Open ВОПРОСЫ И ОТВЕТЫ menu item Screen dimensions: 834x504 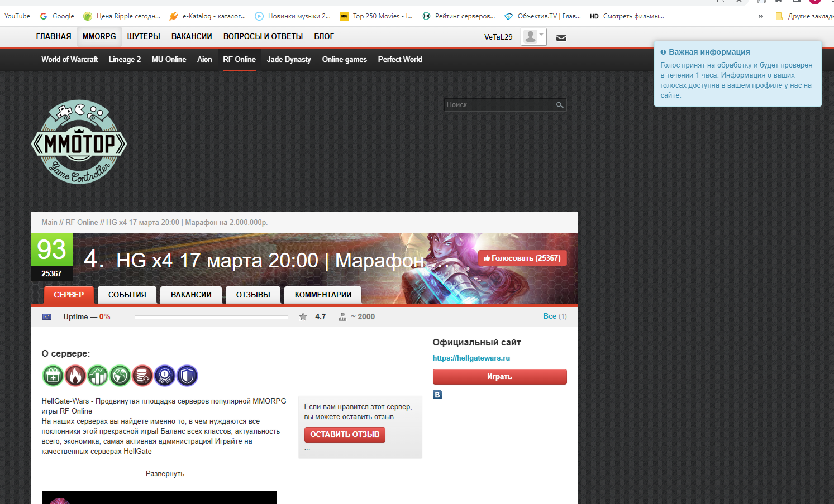263,36
